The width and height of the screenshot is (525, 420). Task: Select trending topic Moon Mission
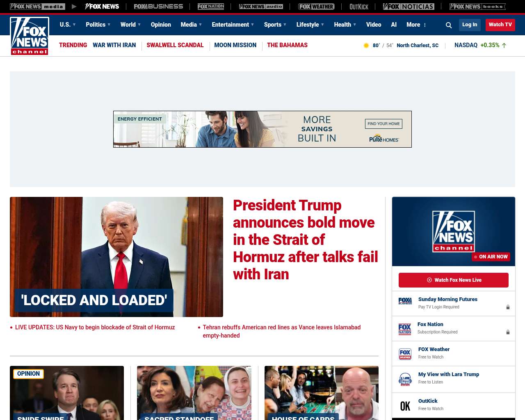tap(235, 45)
